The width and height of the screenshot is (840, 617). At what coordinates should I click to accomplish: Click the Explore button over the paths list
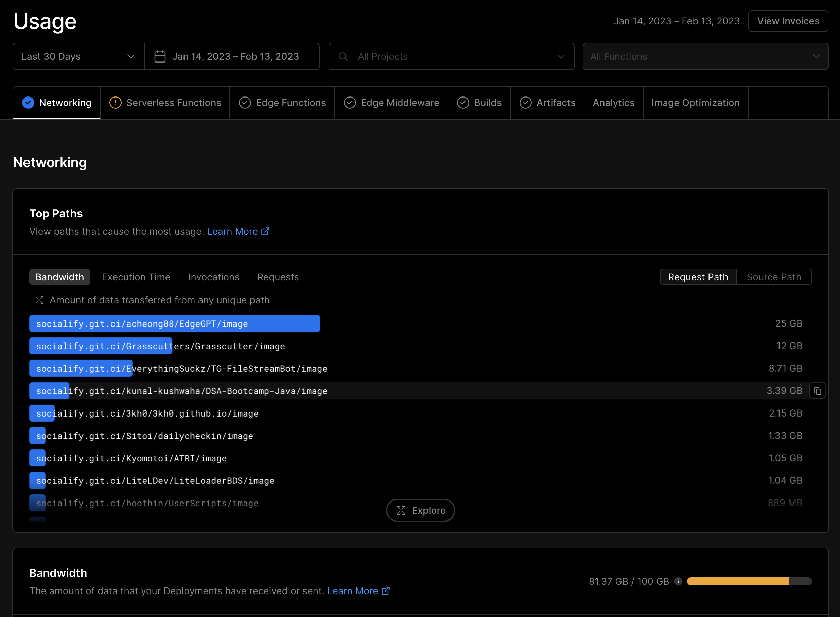[x=421, y=510]
